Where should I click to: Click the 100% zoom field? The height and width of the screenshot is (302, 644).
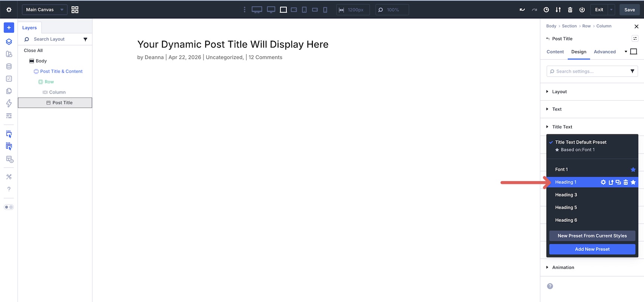coord(392,10)
